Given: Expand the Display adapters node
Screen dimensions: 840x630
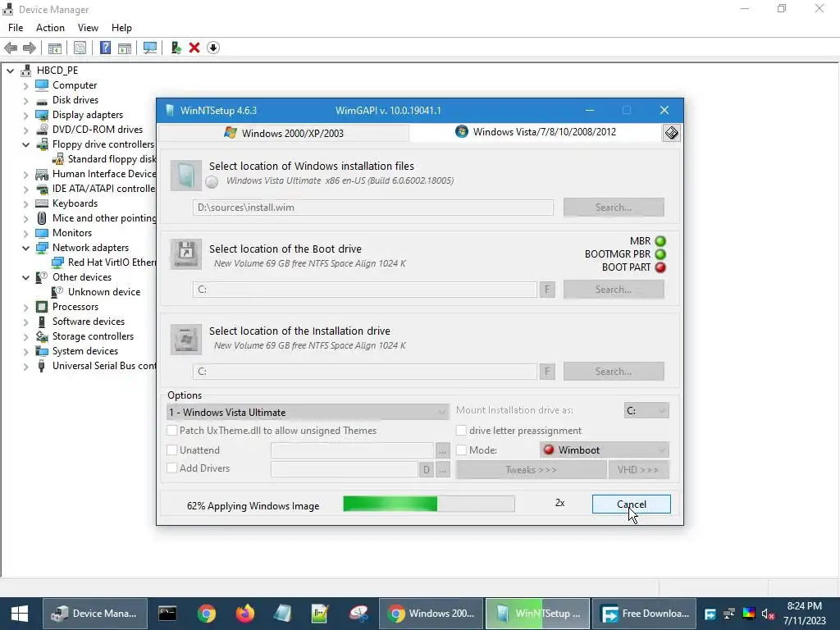Looking at the screenshot, I should [25, 115].
